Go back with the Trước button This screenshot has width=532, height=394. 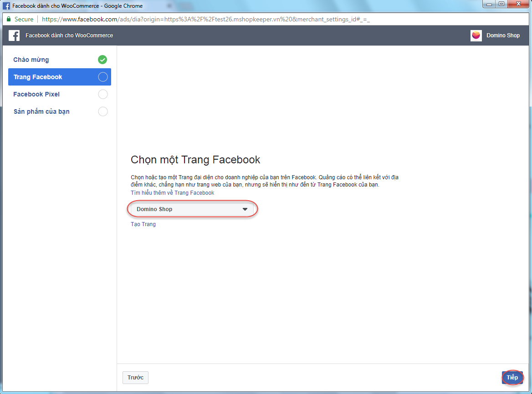135,378
